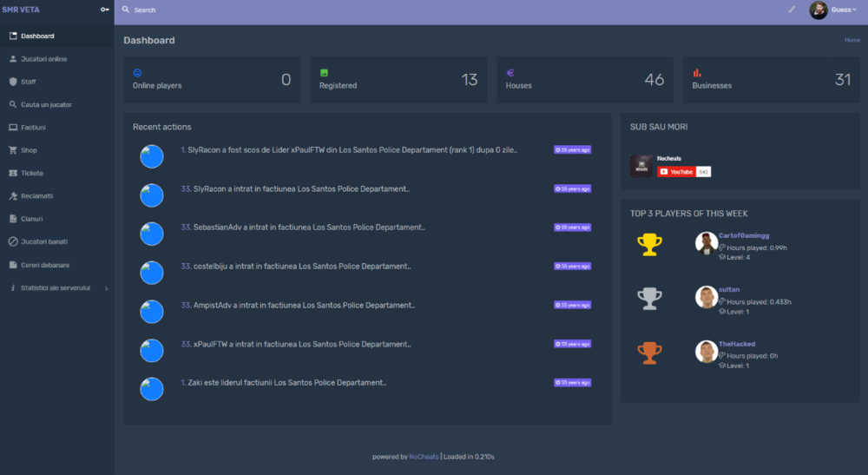Open Shop via the cart icon

13,150
